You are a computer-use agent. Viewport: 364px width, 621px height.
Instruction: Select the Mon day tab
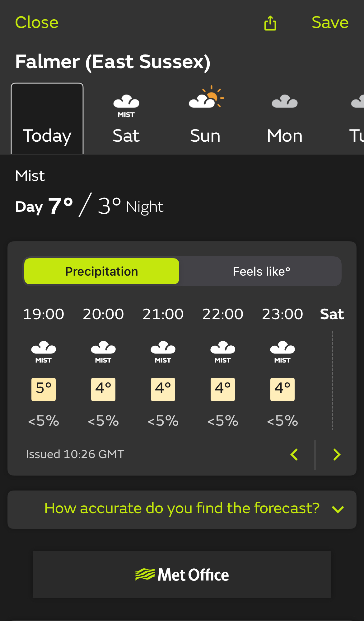click(x=285, y=118)
